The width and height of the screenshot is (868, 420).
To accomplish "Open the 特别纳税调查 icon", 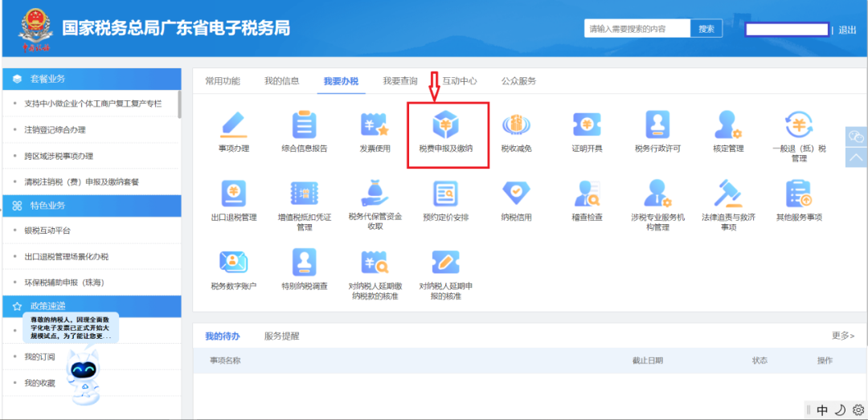I will click(304, 262).
